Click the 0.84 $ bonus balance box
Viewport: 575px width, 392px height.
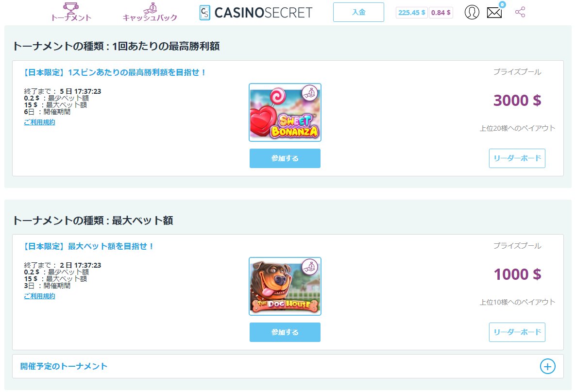click(x=441, y=13)
